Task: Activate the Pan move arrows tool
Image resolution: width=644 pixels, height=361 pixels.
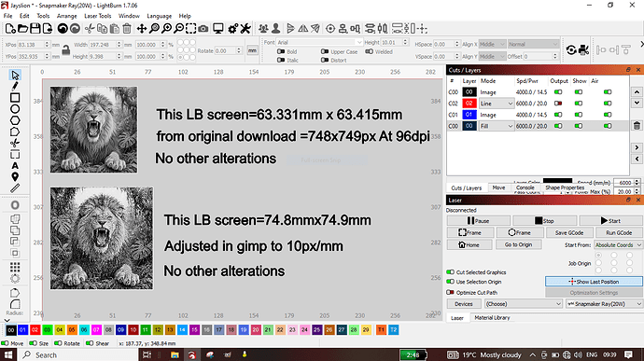Action: point(142,28)
